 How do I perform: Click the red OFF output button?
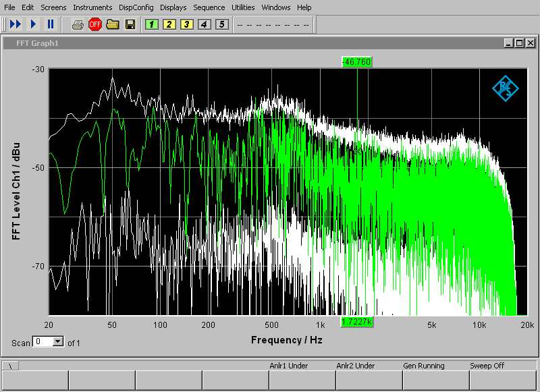tap(94, 25)
